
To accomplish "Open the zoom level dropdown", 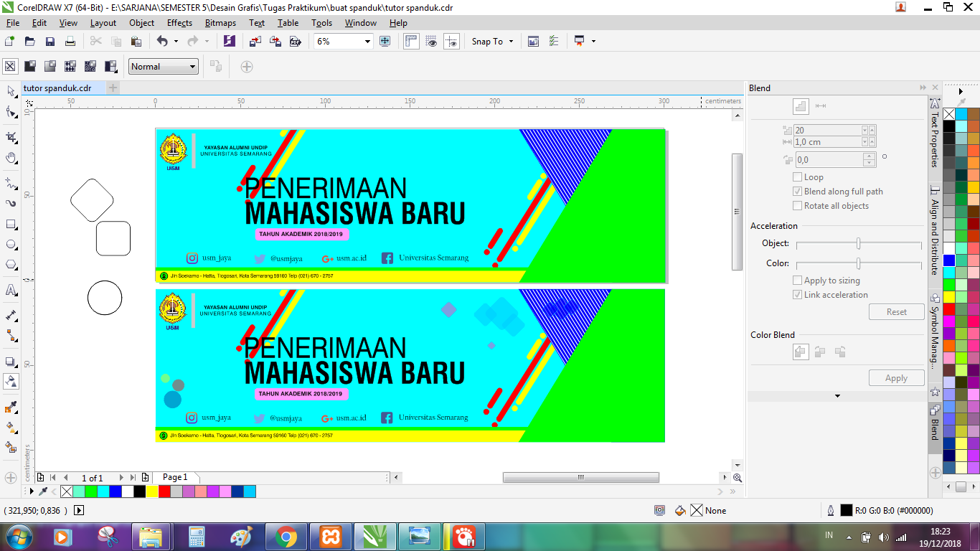I will click(367, 41).
